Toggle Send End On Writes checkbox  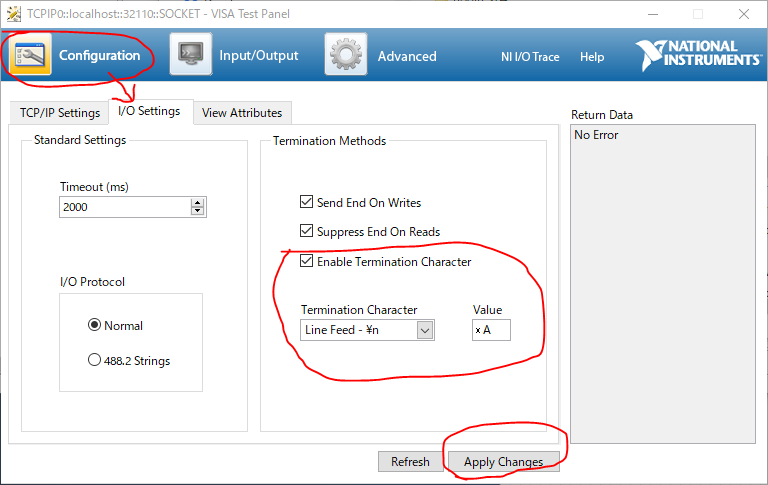307,202
